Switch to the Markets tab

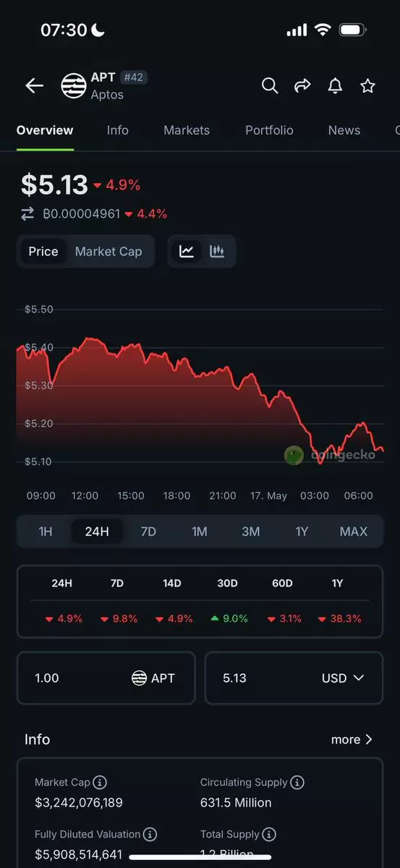coord(187,130)
